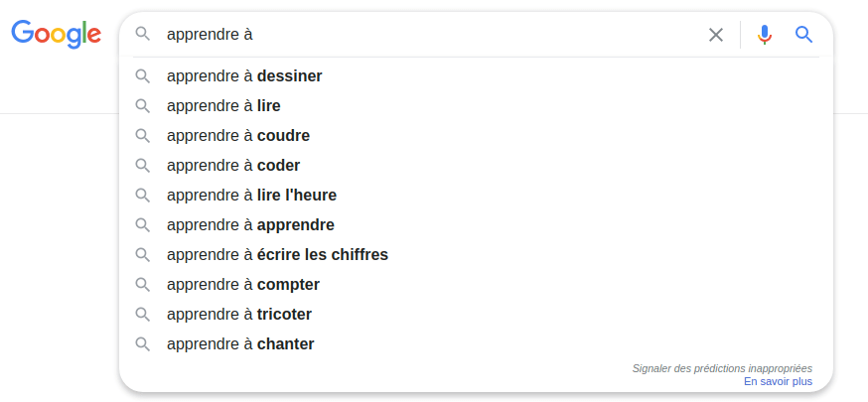The width and height of the screenshot is (868, 402).
Task: Choose the 'apprendre à coudre' suggestion
Action: tap(238, 136)
